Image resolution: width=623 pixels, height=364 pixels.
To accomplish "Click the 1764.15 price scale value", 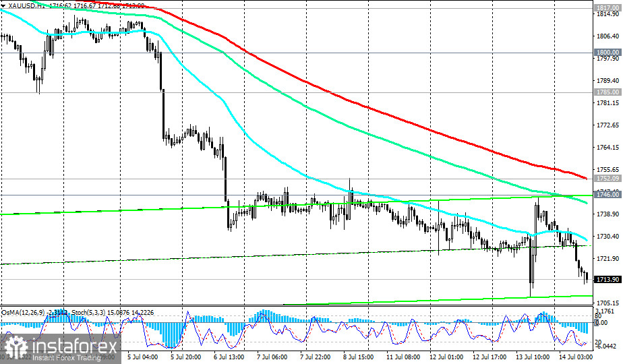I will (607, 148).
